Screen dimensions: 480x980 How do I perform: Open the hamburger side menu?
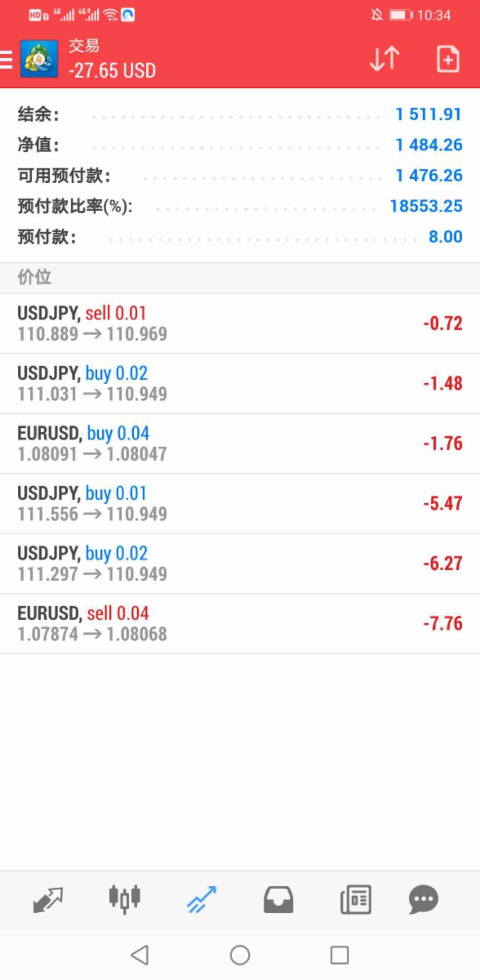7,59
